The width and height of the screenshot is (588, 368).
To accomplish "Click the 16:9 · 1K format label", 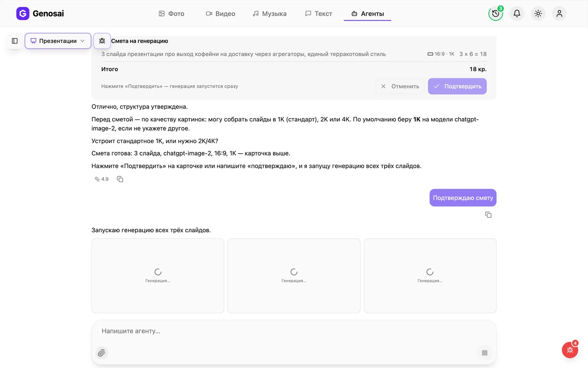I will click(x=441, y=54).
